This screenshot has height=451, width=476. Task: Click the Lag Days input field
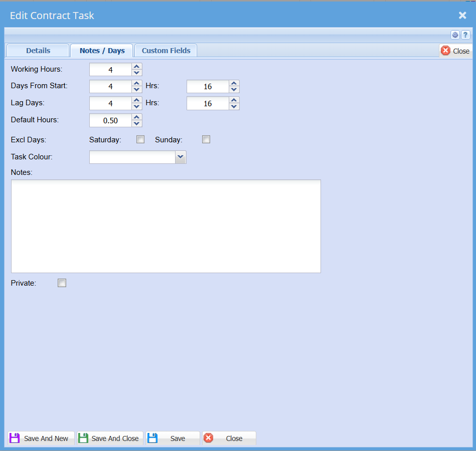[110, 103]
